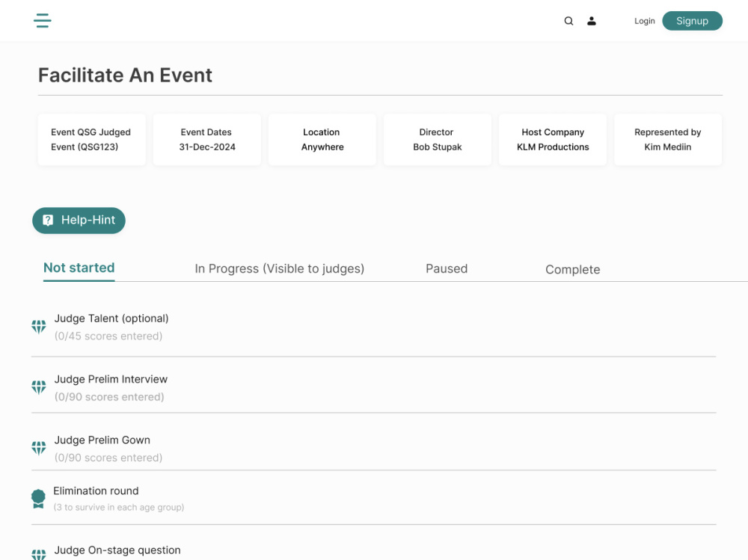Click (0/90 scores entered) under Judge Prelim Interview

(109, 397)
